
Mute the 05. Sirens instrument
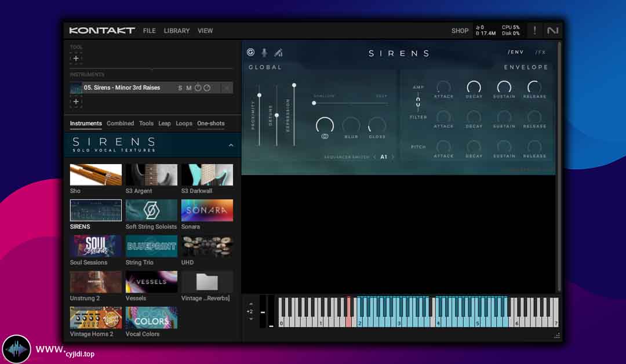pyautogui.click(x=189, y=88)
